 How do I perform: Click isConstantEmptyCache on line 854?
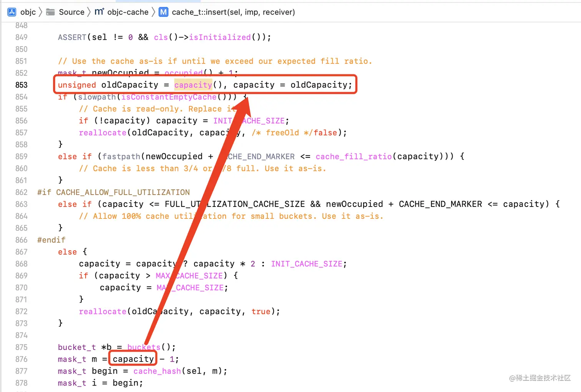169,97
